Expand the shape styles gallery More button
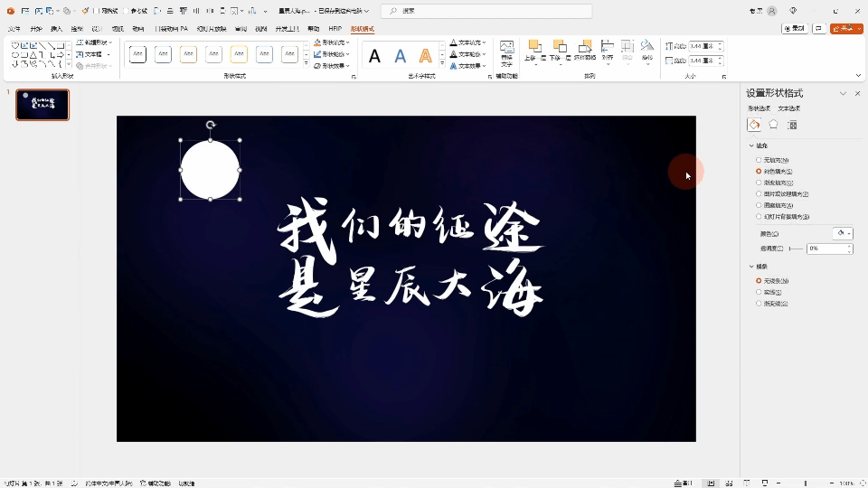This screenshot has height=488, width=868. 307,64
